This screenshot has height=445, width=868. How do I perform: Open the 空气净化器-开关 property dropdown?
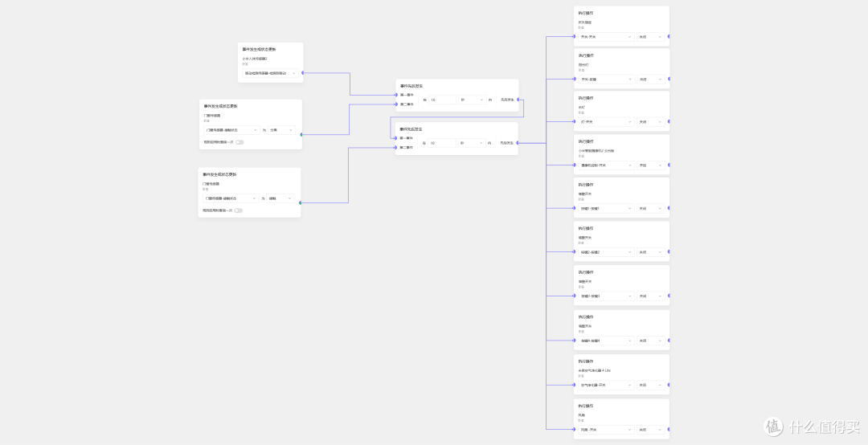606,385
